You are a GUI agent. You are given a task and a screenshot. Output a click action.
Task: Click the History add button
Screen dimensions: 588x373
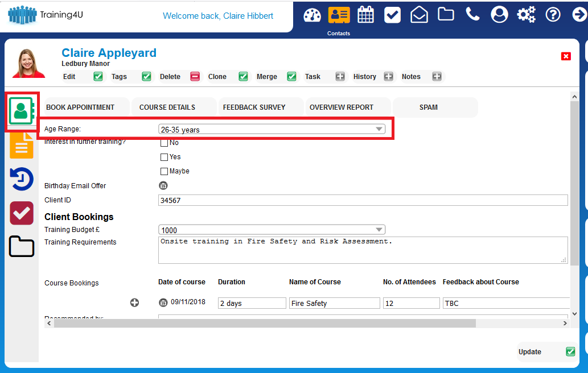click(373, 76)
